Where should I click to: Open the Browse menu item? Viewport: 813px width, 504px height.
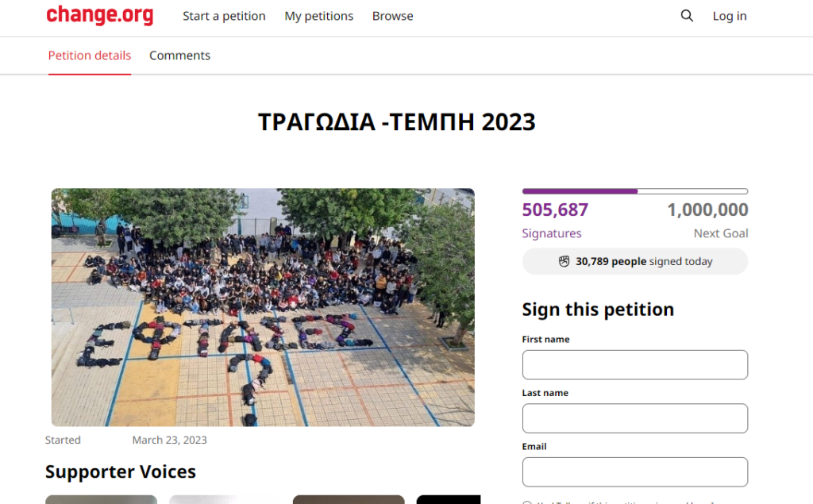[x=392, y=16]
